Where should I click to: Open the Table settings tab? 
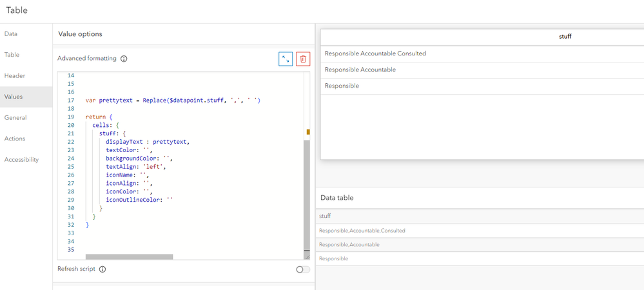click(x=12, y=55)
